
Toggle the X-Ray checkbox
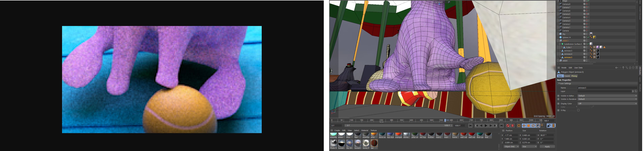click(x=578, y=110)
